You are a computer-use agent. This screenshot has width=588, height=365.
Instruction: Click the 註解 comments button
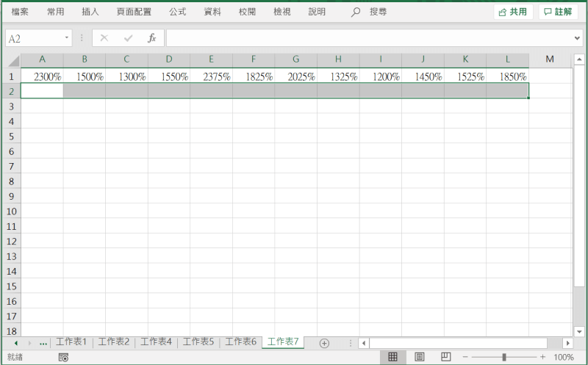pos(559,12)
